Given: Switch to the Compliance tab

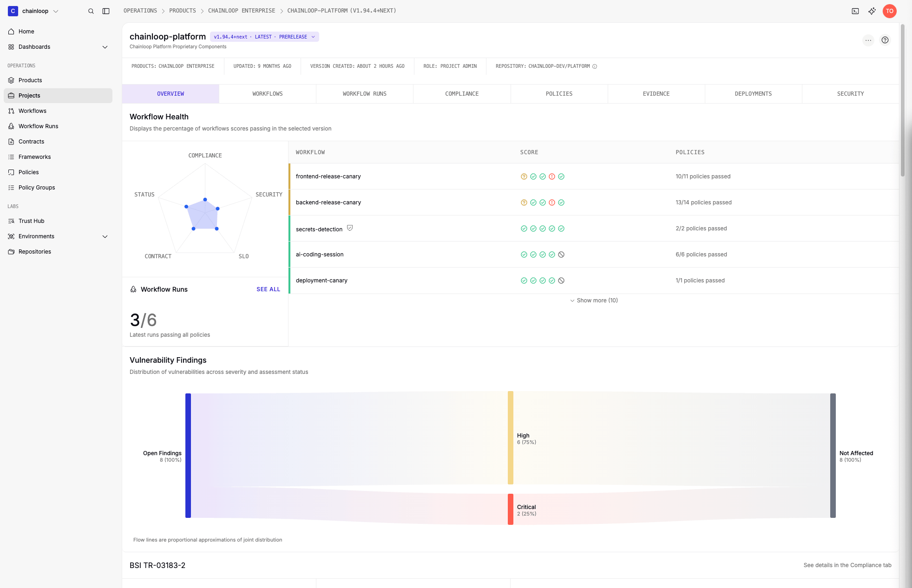Looking at the screenshot, I should pyautogui.click(x=462, y=94).
